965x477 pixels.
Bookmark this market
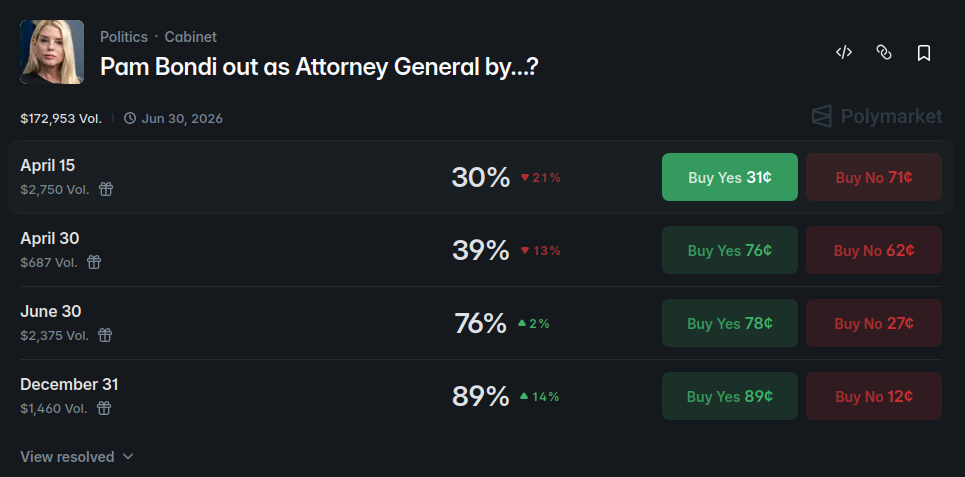click(924, 52)
